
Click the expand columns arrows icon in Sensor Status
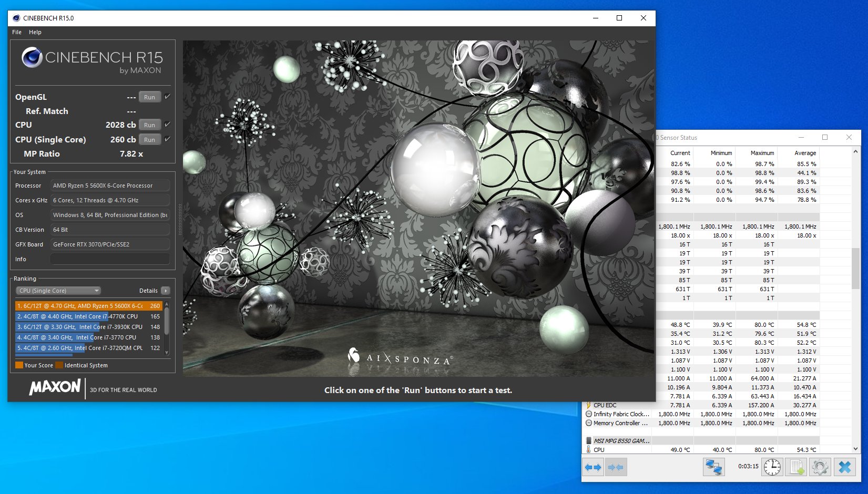click(x=593, y=467)
